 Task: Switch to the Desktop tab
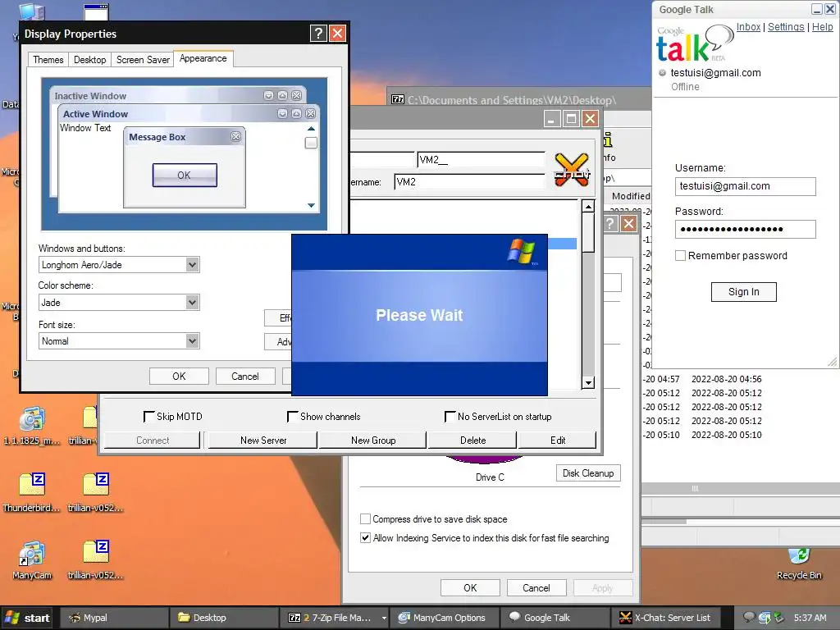(89, 59)
